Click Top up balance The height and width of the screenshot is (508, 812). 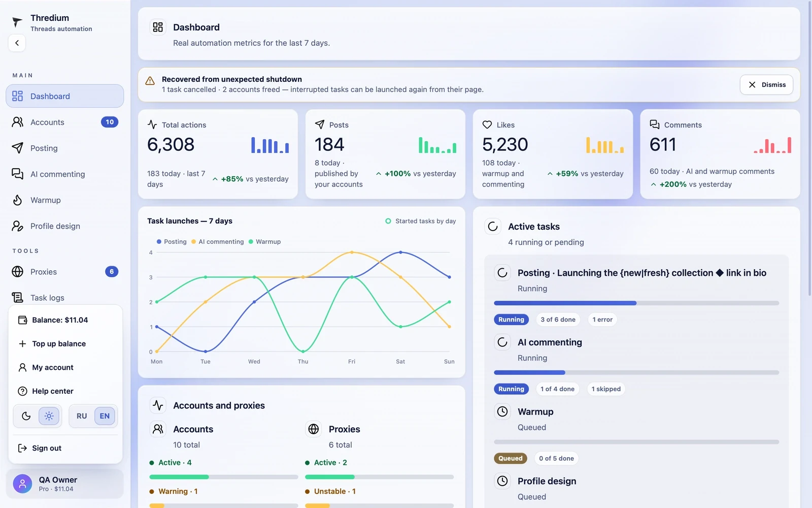(65, 344)
